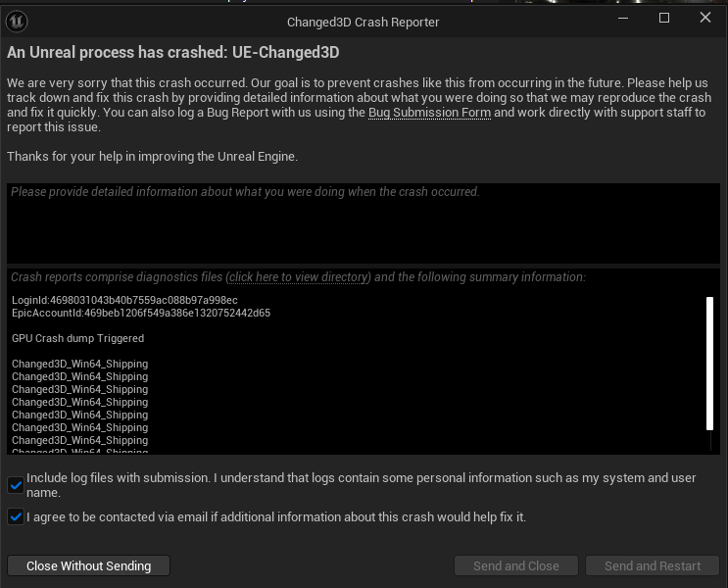
Task: Click scrollbar track below the thumb
Action: tap(710, 441)
